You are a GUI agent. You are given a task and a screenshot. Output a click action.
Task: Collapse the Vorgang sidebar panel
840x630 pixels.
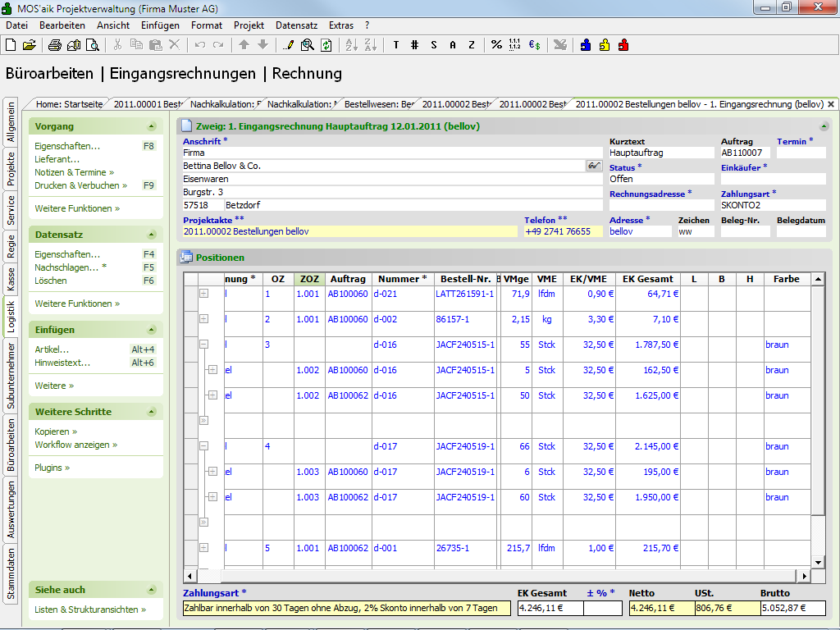tap(151, 126)
